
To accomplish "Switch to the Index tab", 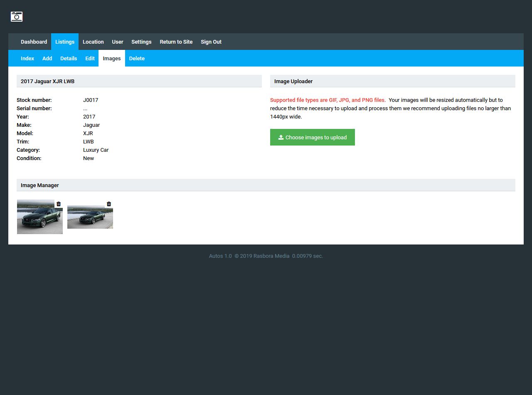I will coord(27,58).
